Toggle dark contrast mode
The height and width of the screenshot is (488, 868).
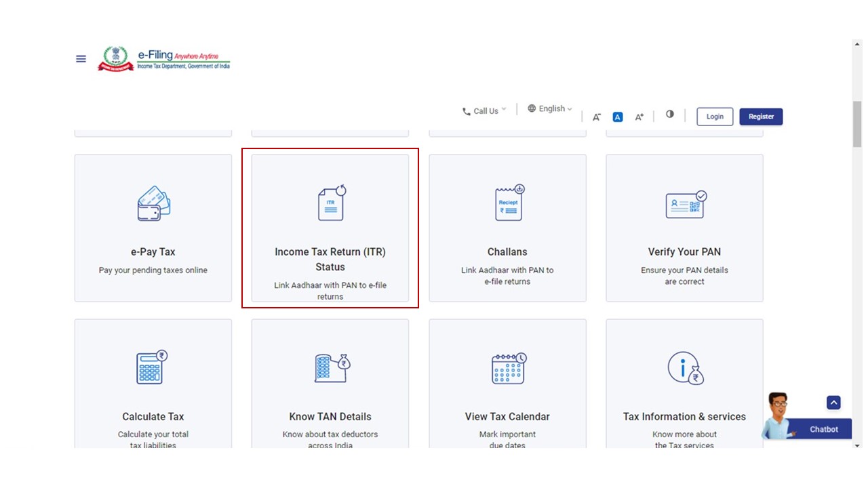(669, 115)
